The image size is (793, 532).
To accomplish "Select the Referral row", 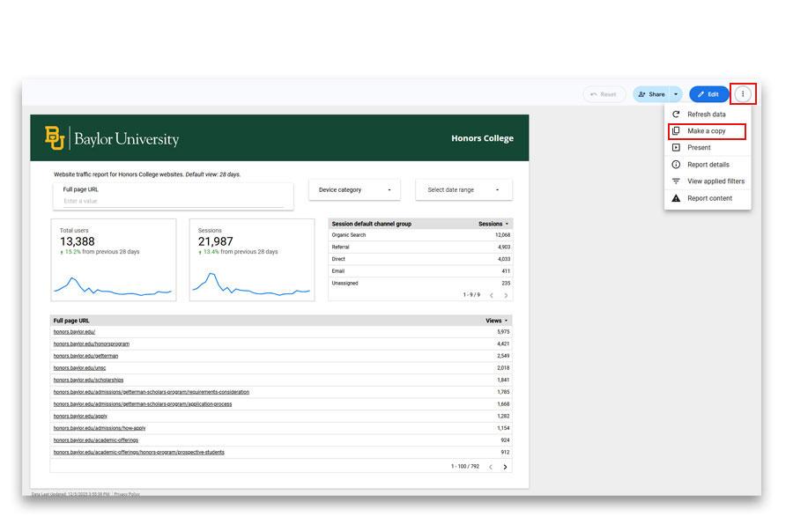I will tap(420, 248).
